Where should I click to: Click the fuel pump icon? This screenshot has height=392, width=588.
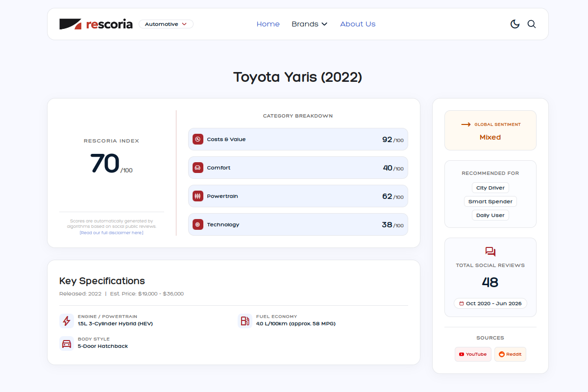[x=245, y=320]
